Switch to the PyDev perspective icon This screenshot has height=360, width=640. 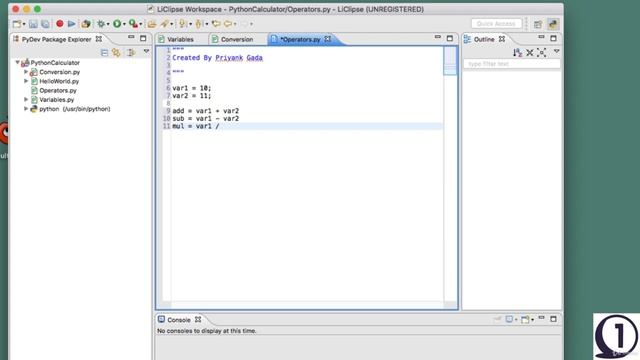point(553,24)
